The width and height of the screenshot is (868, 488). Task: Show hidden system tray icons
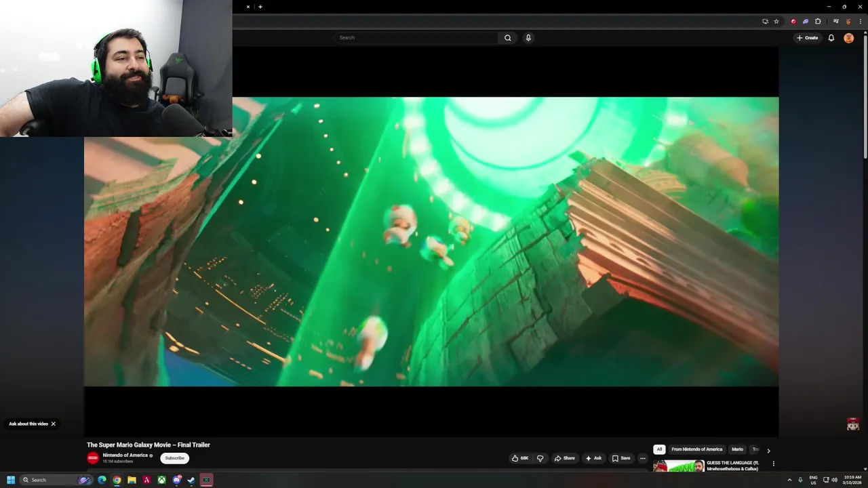789,480
